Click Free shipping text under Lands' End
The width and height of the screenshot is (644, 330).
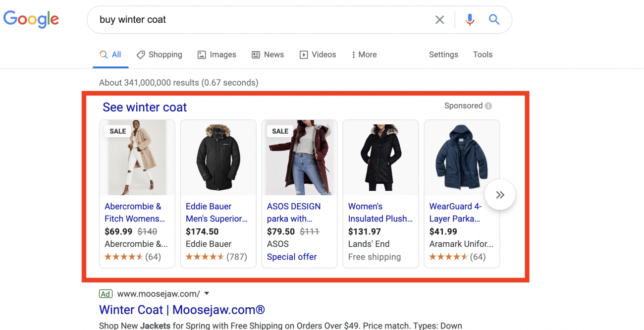pyautogui.click(x=375, y=257)
